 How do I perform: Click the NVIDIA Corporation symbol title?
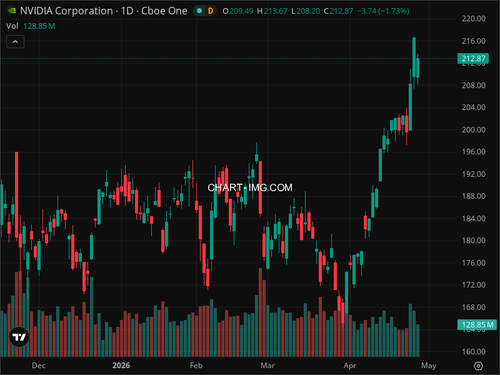[x=66, y=11]
